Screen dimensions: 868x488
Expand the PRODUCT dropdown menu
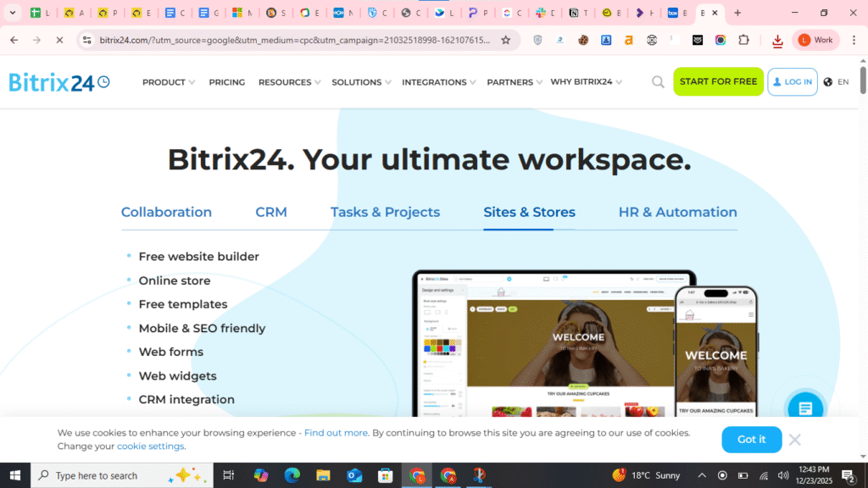(168, 82)
